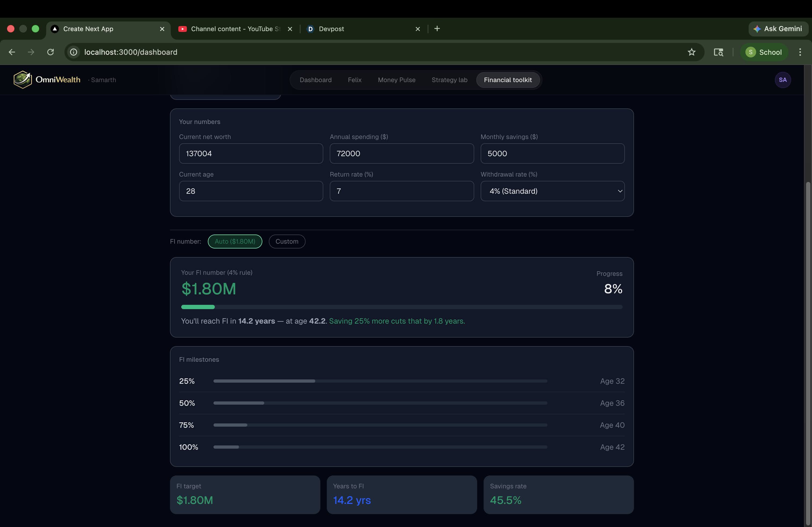
Task: Open the Withdrawal rate dropdown
Action: coord(552,191)
